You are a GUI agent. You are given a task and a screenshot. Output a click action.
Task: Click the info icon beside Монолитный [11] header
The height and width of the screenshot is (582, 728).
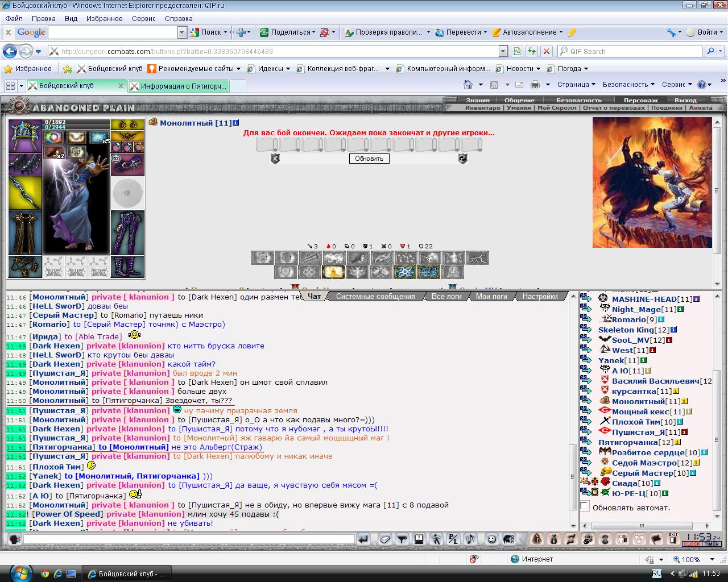pos(236,123)
